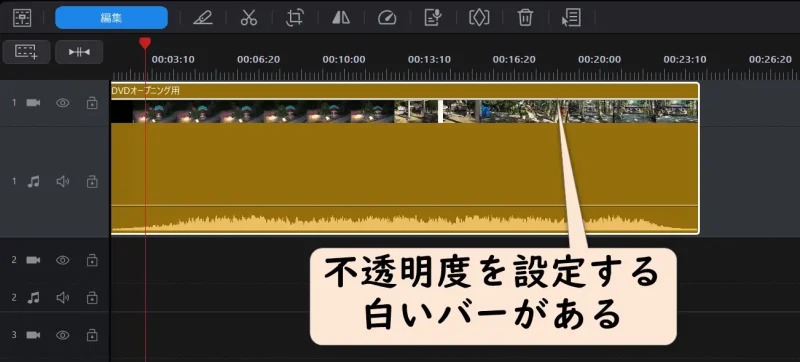This screenshot has height=362, width=800.
Task: Click the mirror flip icon
Action: (x=341, y=18)
